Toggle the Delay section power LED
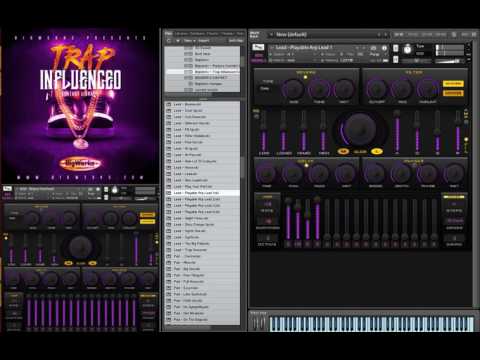The image size is (480, 360). (305, 165)
